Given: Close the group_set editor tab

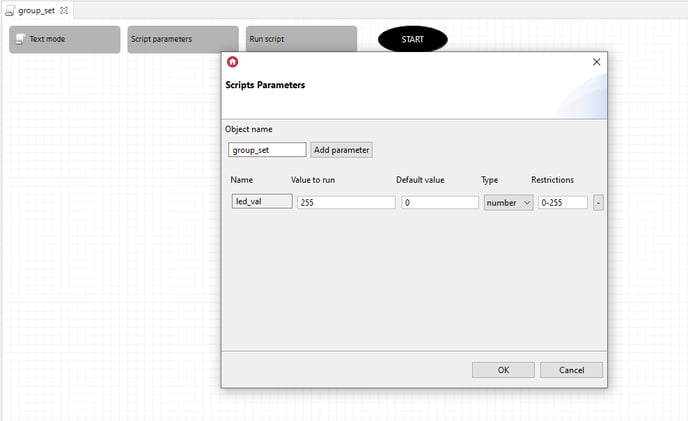Looking at the screenshot, I should tap(64, 10).
